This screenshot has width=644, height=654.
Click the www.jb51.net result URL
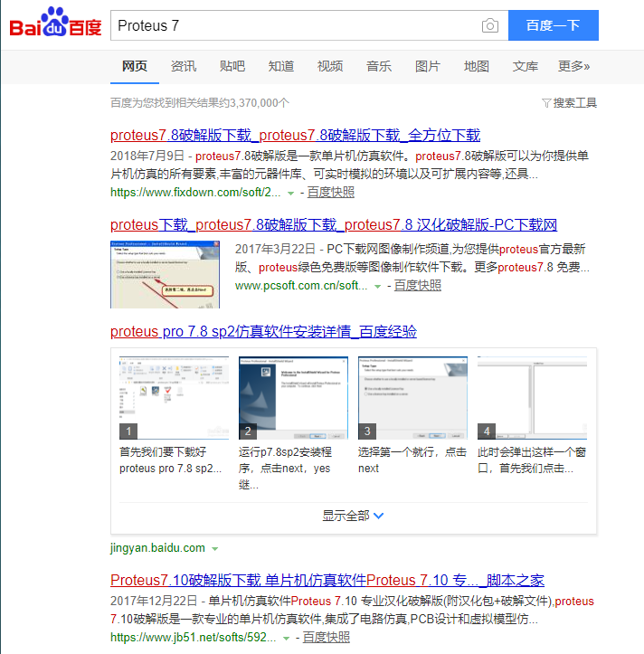[194, 638]
